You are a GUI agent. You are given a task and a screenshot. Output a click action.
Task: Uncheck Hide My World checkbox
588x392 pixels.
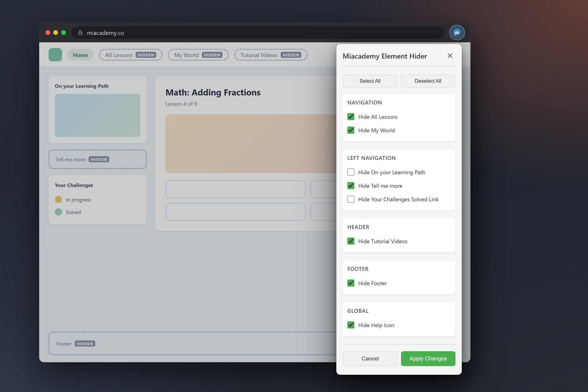click(x=351, y=130)
